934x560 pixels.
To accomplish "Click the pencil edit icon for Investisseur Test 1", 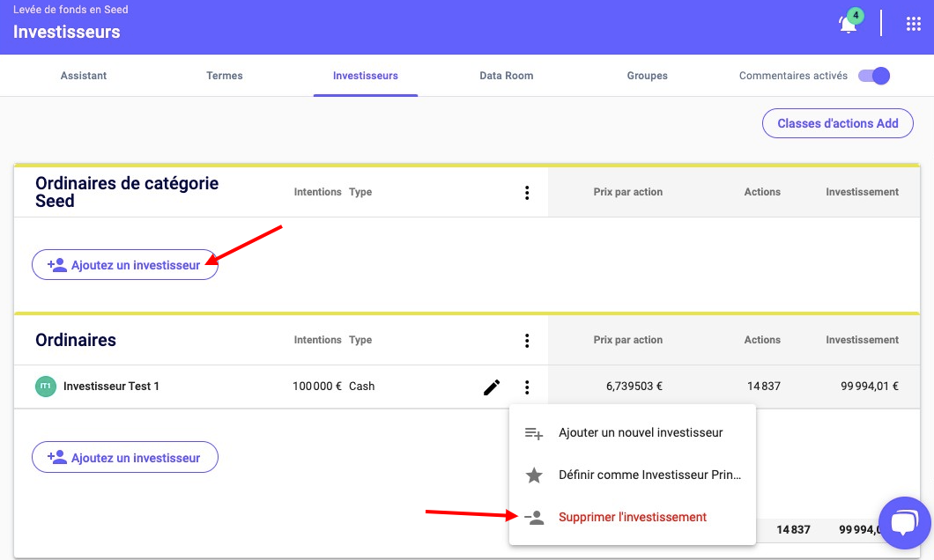I will point(492,387).
